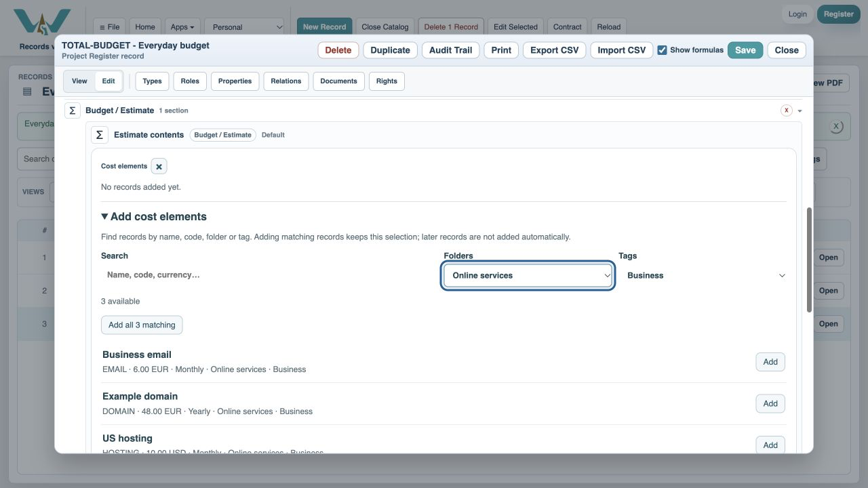
Task: Click the dialog's vertical scrollbar
Action: [808, 260]
